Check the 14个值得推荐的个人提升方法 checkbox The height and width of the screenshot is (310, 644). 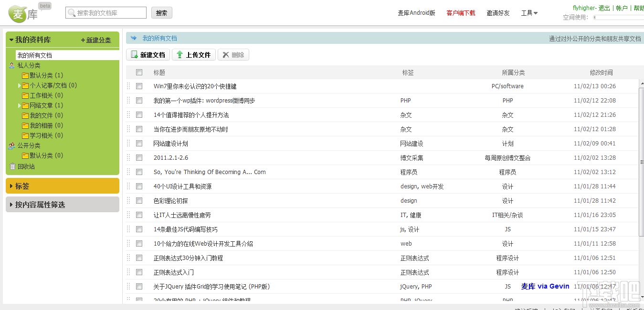(139, 115)
